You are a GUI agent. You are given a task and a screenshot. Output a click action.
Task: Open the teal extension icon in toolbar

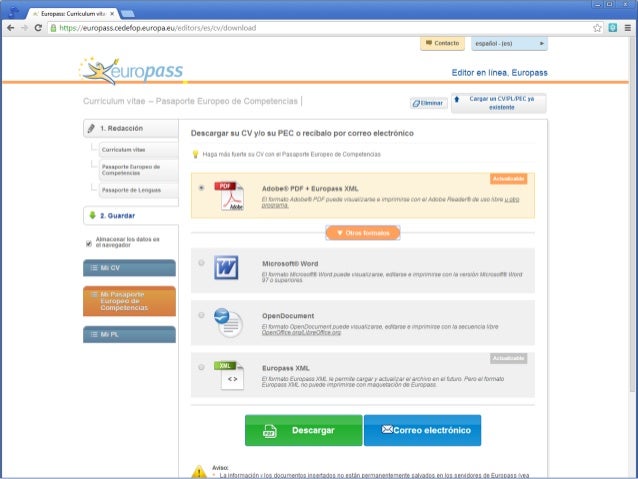[x=613, y=28]
